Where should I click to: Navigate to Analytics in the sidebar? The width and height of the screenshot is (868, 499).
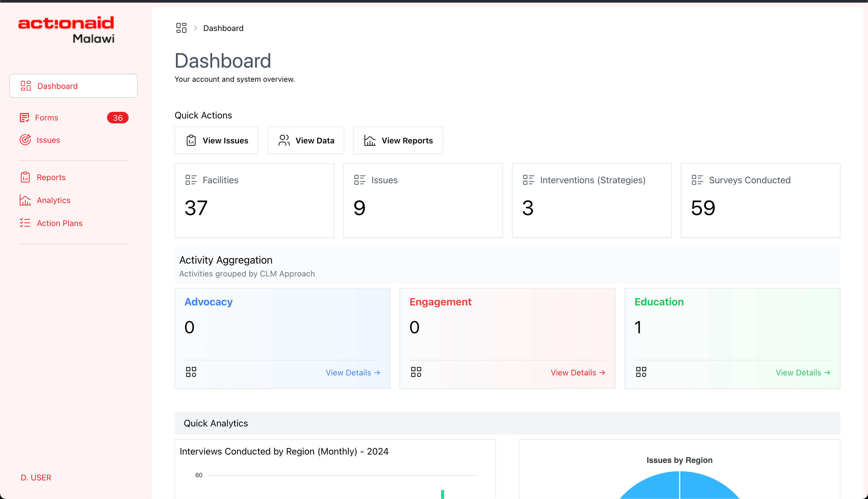45,200
